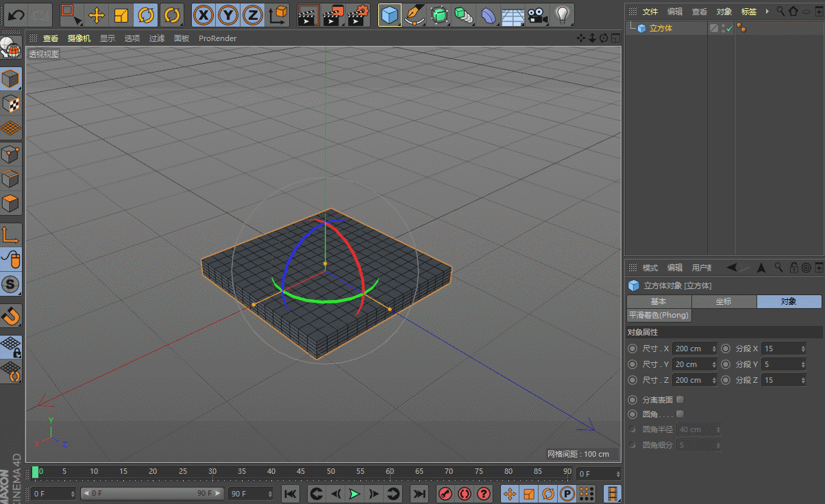Open Render Settings clapperboard with gear

pyautogui.click(x=358, y=14)
